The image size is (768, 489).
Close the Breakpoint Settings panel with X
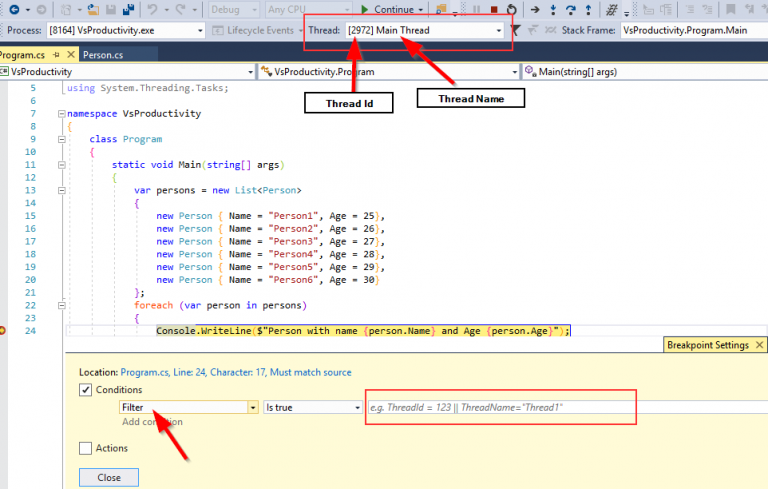pyautogui.click(x=759, y=345)
